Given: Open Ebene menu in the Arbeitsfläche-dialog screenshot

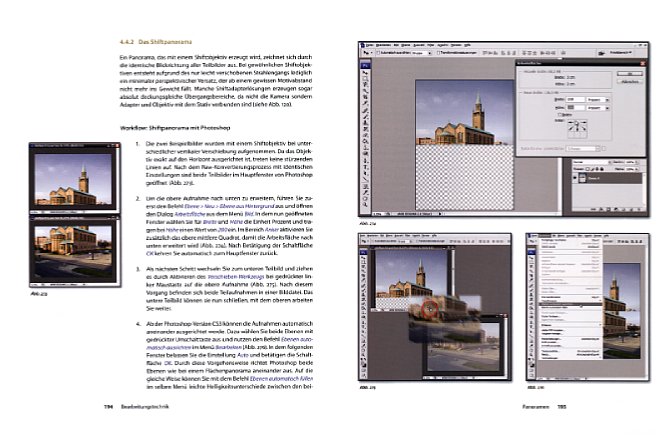Looking at the screenshot, I should coord(406,45).
